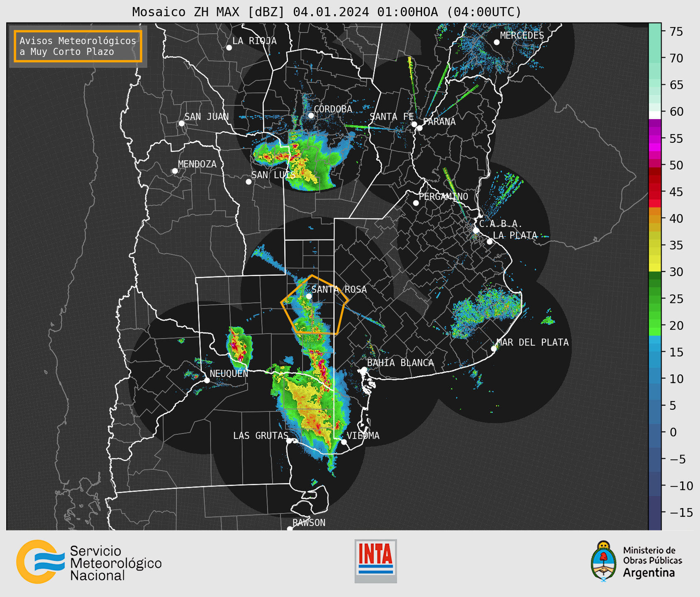Click the LAS GRUTAS map label
The height and width of the screenshot is (597, 700).
pos(261,436)
